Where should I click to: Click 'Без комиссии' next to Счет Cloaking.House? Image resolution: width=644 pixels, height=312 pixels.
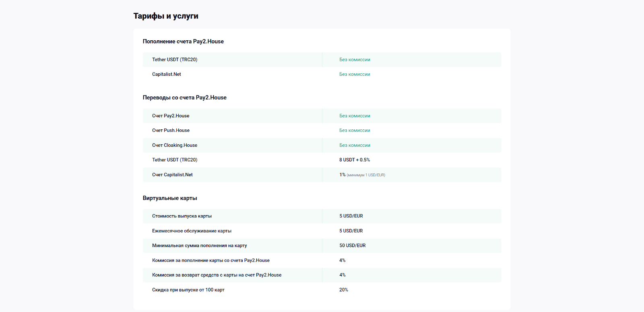355,145
